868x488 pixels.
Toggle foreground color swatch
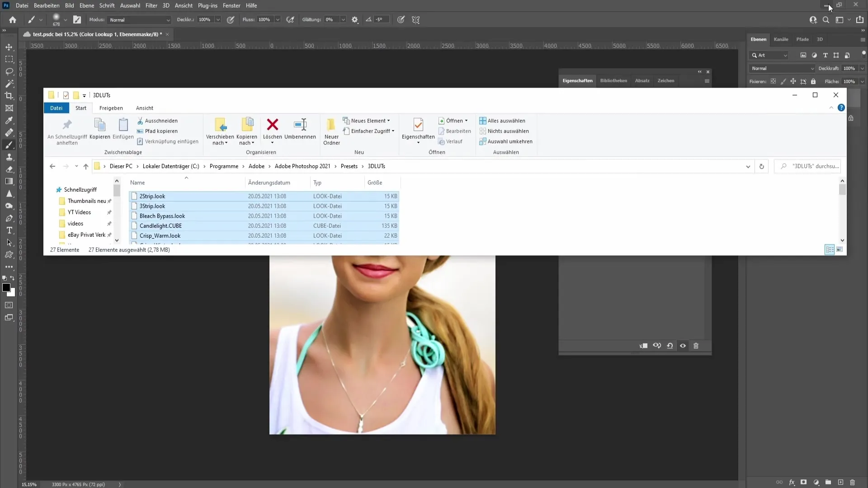coord(6,288)
